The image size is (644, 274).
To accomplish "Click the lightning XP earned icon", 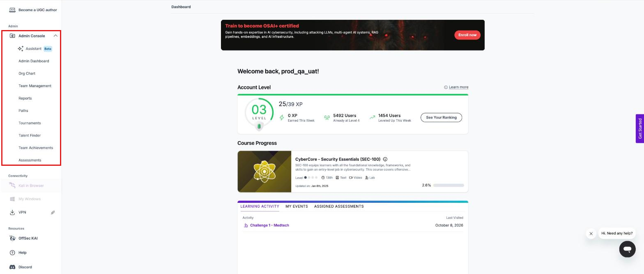I will tap(282, 118).
